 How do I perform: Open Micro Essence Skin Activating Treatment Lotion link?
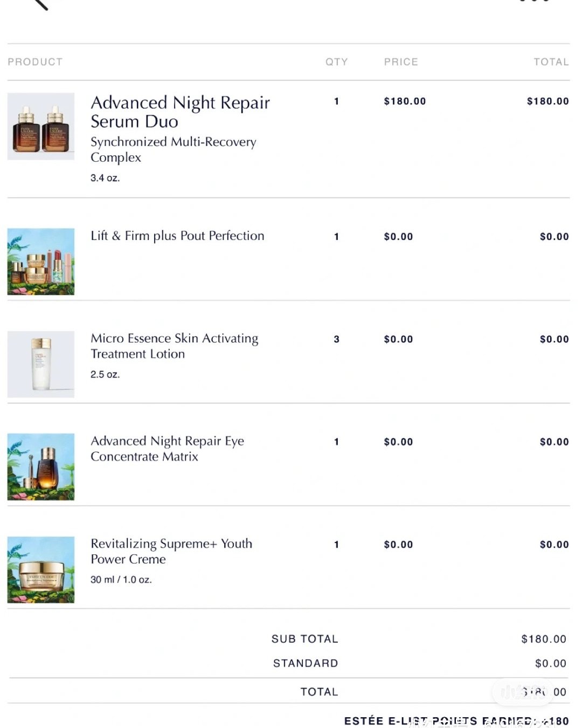(x=174, y=346)
